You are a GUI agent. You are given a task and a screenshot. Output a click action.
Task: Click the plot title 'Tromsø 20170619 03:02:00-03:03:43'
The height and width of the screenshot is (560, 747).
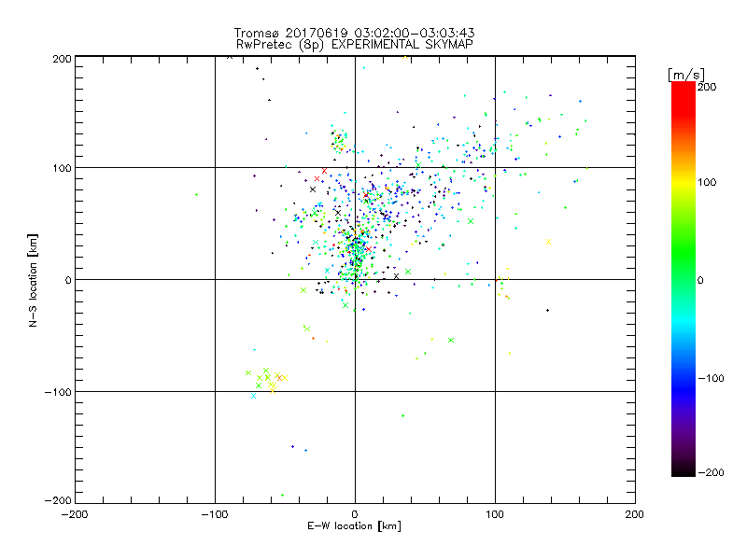click(x=354, y=33)
